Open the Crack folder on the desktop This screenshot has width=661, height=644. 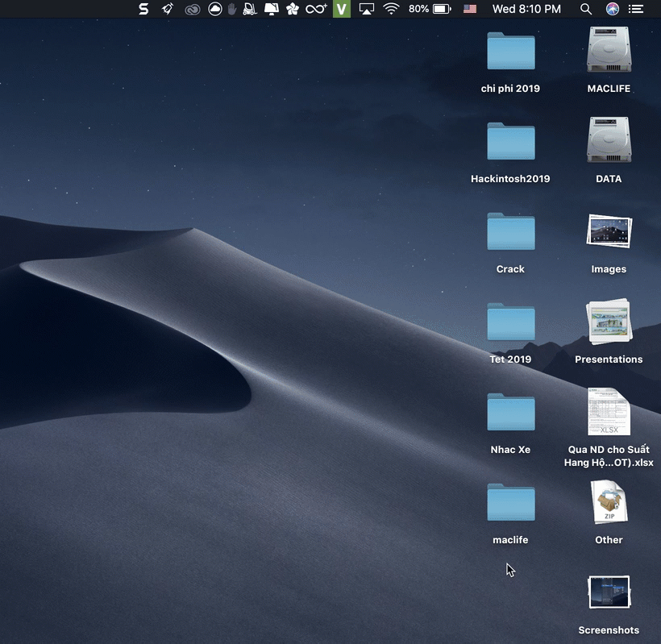click(x=510, y=231)
